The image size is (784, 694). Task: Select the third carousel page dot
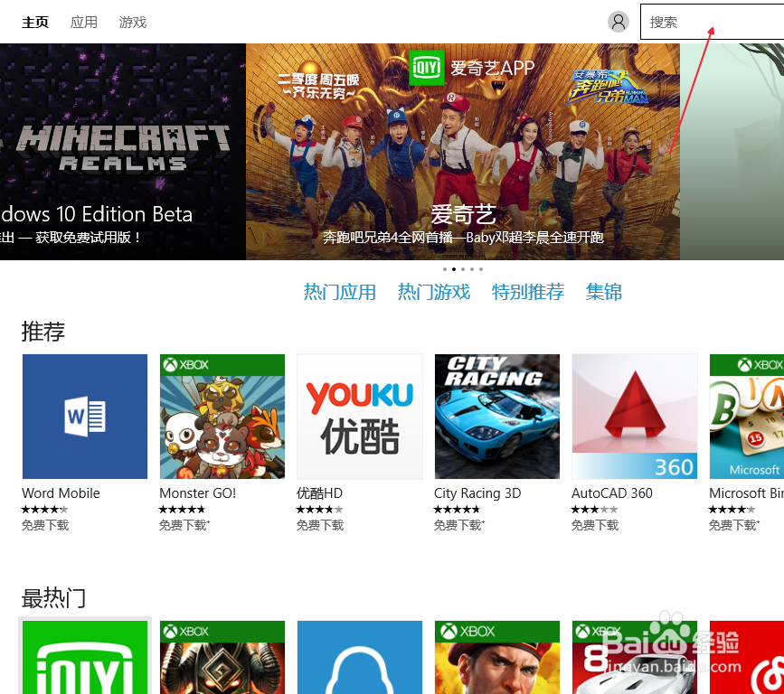pyautogui.click(x=463, y=269)
